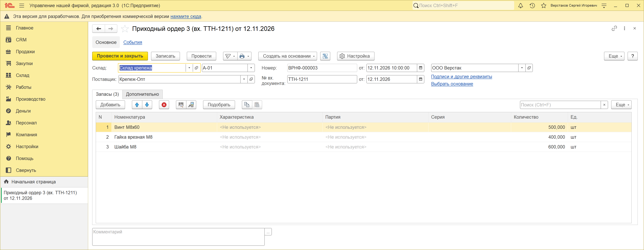
Task: Go forward with the right arrow button
Action: 111,29
